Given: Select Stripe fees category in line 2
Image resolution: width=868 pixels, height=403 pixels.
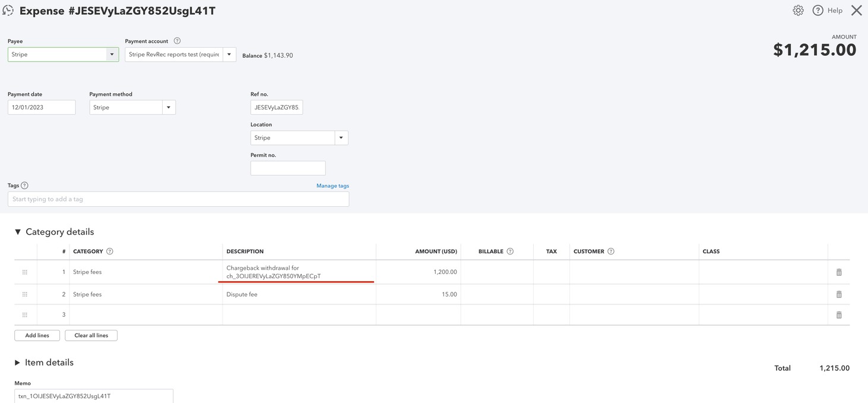Looking at the screenshot, I should click(x=146, y=294).
